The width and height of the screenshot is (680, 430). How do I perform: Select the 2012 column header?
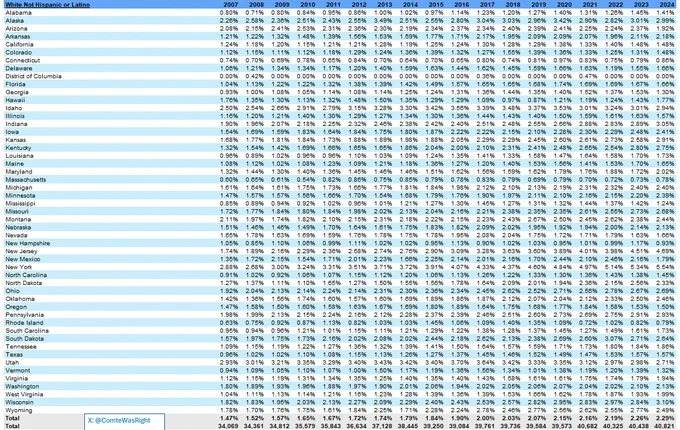point(359,4)
